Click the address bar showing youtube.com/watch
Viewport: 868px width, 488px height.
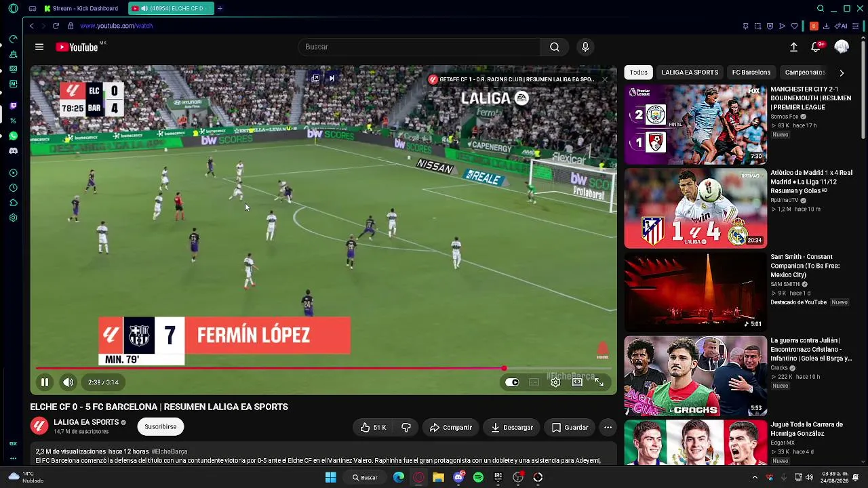[116, 26]
